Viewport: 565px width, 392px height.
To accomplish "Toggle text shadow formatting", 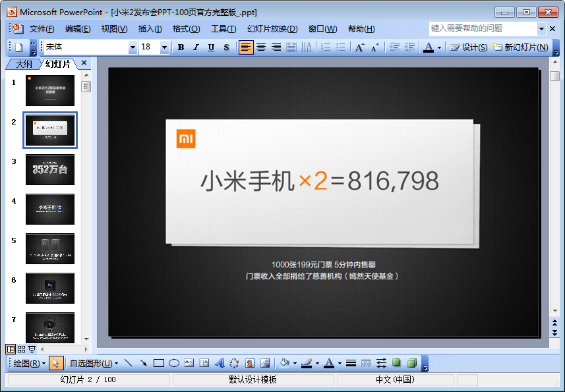I will click(226, 47).
